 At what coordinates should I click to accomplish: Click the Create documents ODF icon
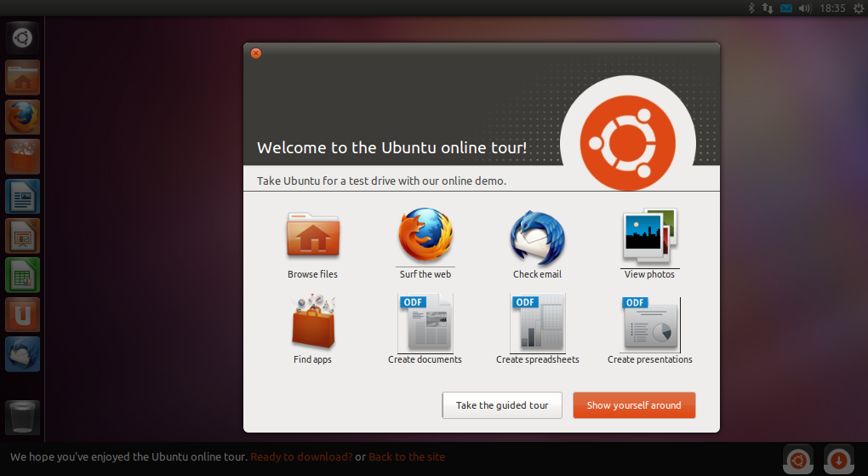(x=425, y=322)
